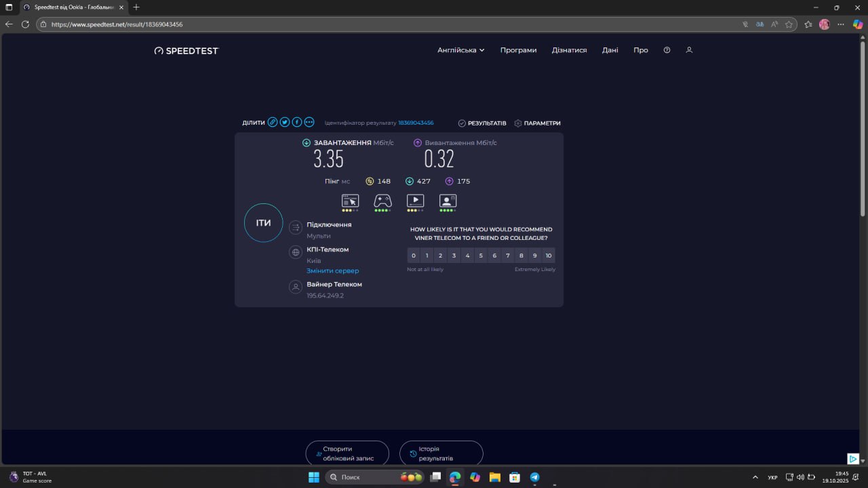Click the download latency icon next to 427
This screenshot has width=868, height=488.
coord(410,181)
